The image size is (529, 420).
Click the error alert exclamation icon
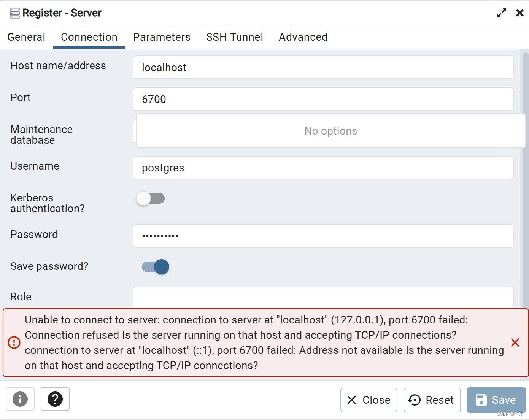[14, 342]
